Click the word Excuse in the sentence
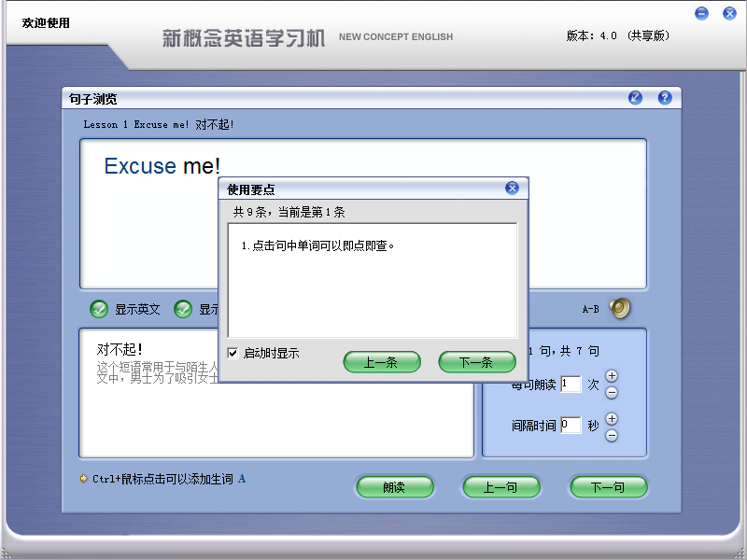 pos(141,166)
